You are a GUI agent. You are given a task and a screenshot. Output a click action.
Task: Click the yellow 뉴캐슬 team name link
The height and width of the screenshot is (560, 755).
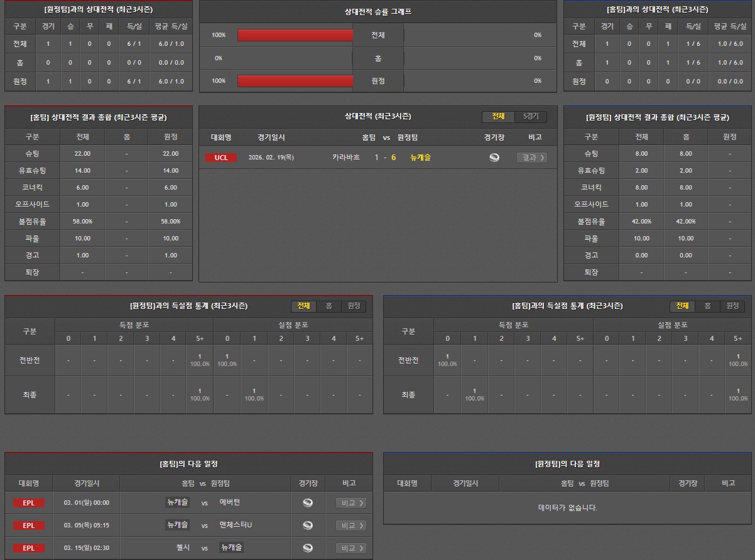click(420, 158)
